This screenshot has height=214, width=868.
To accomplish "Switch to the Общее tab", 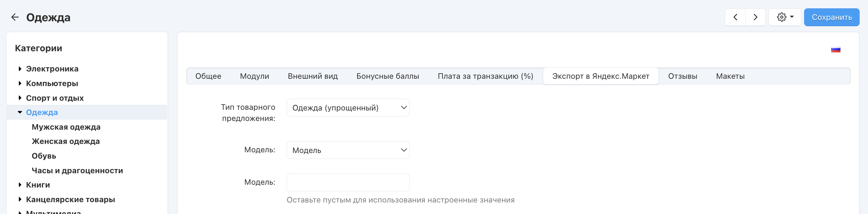I will pyautogui.click(x=208, y=76).
